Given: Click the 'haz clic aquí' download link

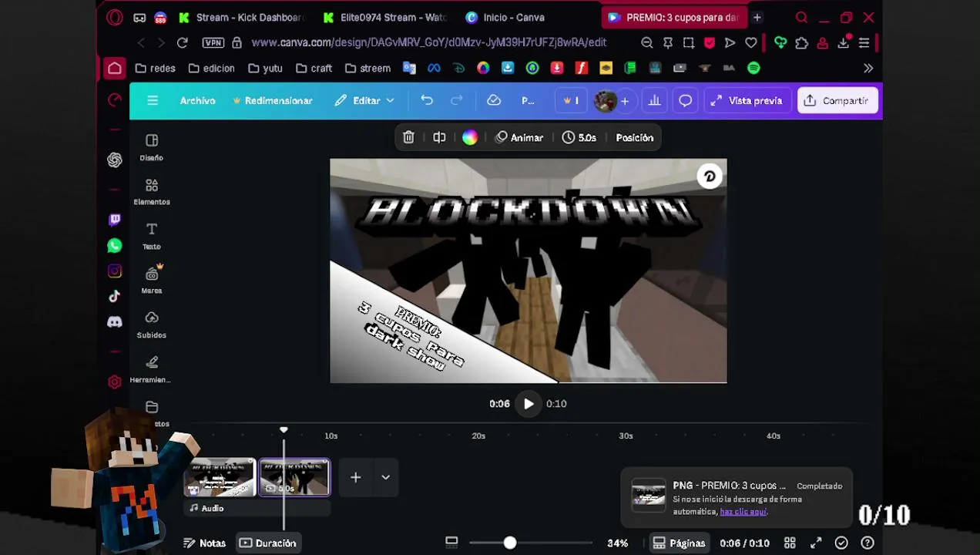Looking at the screenshot, I should click(743, 512).
